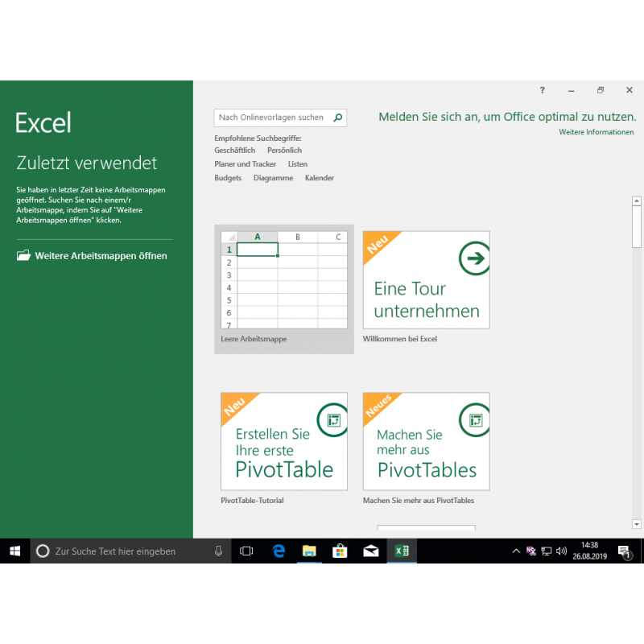Click the pivot icon on Erstellen Sie tile
The width and height of the screenshot is (644, 644).
coord(333,420)
